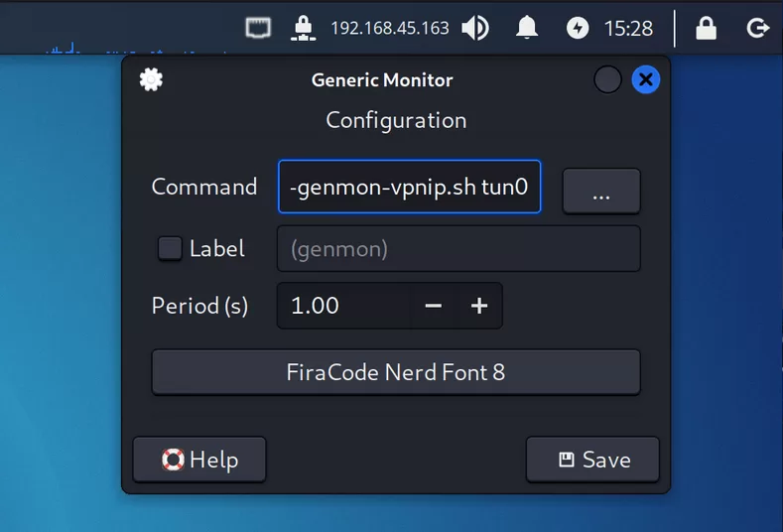Open the FiraCode Nerd Font 8 chooser

[x=395, y=372]
